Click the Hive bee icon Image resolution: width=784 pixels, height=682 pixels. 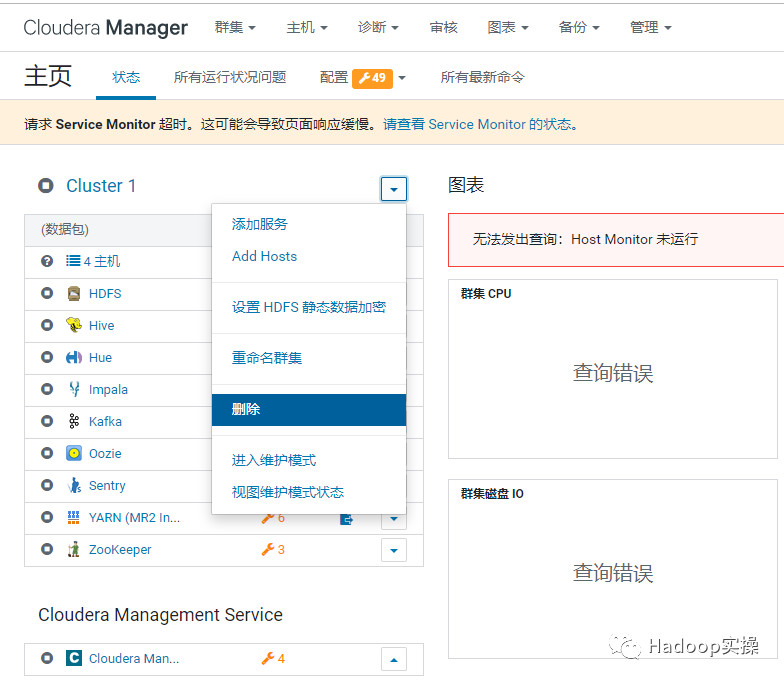coord(74,325)
